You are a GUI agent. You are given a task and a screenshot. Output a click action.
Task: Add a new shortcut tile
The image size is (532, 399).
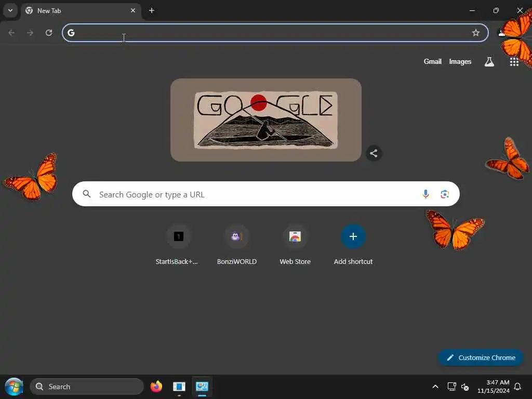click(x=353, y=244)
